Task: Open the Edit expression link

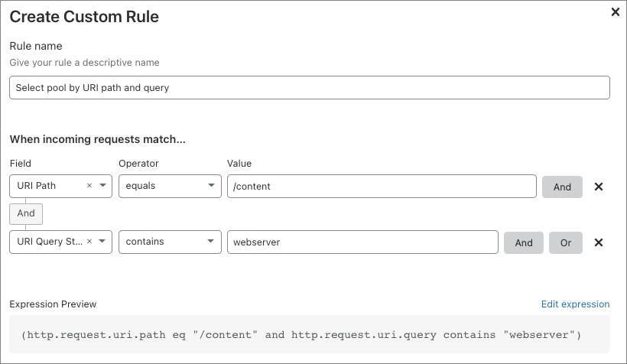Action: [x=575, y=304]
